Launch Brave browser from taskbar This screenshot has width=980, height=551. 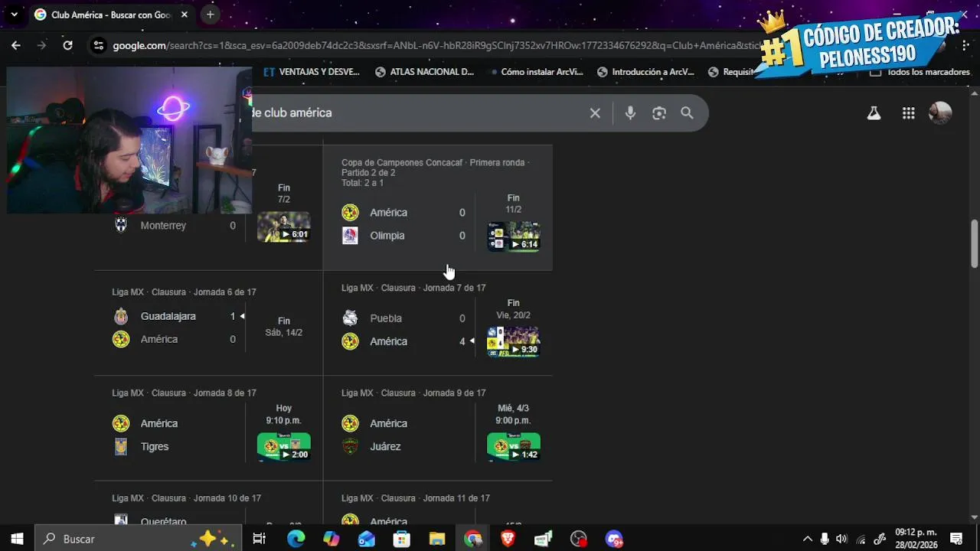pos(508,539)
